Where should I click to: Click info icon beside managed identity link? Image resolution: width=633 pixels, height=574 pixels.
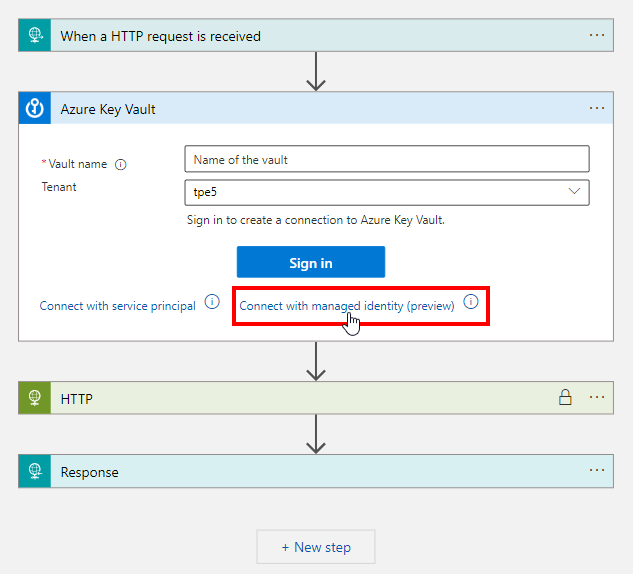coord(471,302)
